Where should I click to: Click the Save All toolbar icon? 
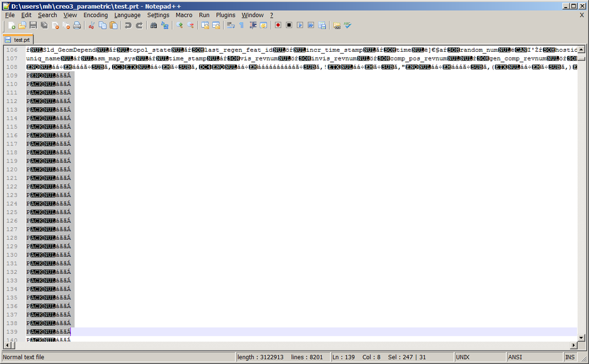[44, 25]
